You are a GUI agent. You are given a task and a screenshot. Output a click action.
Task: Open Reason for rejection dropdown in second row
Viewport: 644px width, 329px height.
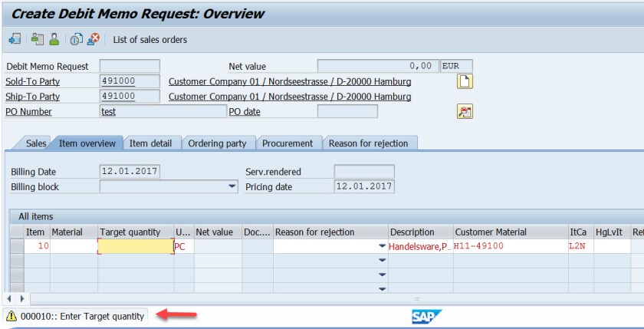click(x=383, y=261)
